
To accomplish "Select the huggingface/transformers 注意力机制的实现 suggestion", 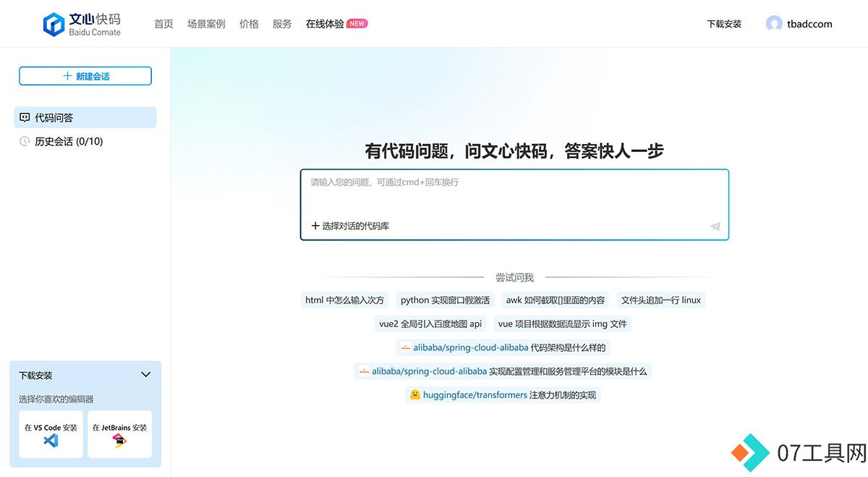I will point(503,394).
